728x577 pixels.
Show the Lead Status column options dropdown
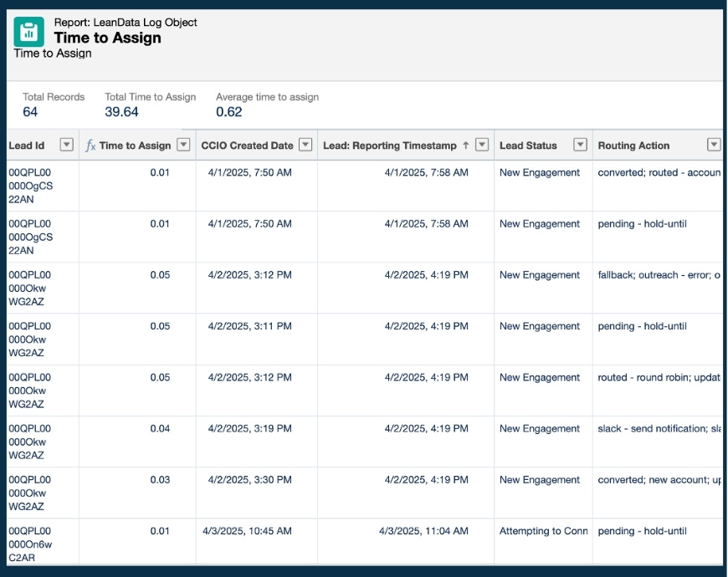tap(581, 145)
